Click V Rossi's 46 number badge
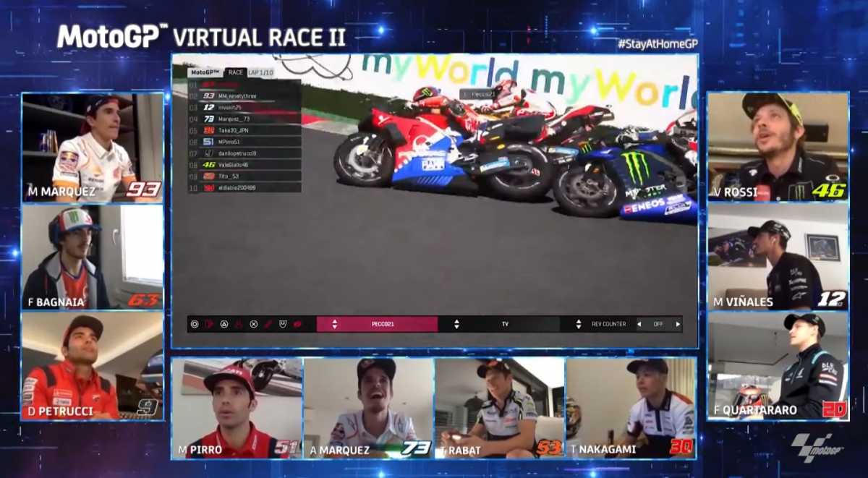Screen dimensions: 868x478 coord(828,191)
